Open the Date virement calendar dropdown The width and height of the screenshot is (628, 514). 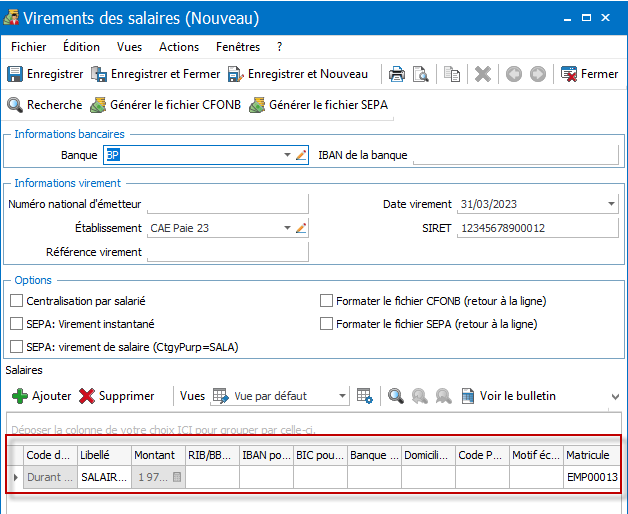click(611, 204)
